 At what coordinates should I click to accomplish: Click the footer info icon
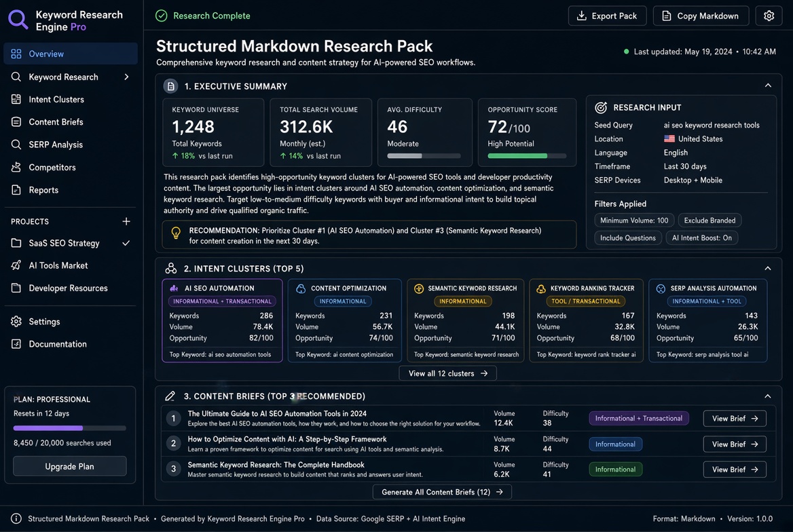(16, 518)
